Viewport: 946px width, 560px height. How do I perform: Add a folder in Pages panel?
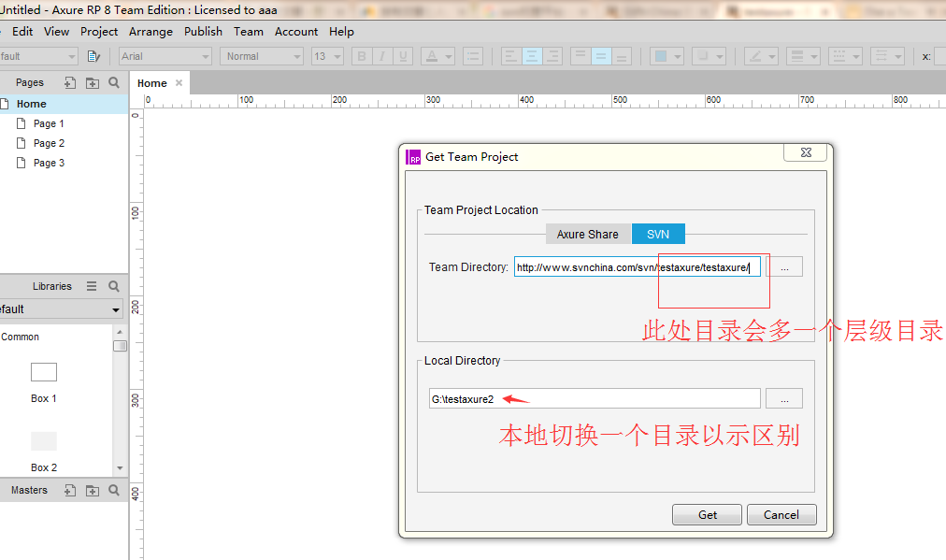point(93,82)
